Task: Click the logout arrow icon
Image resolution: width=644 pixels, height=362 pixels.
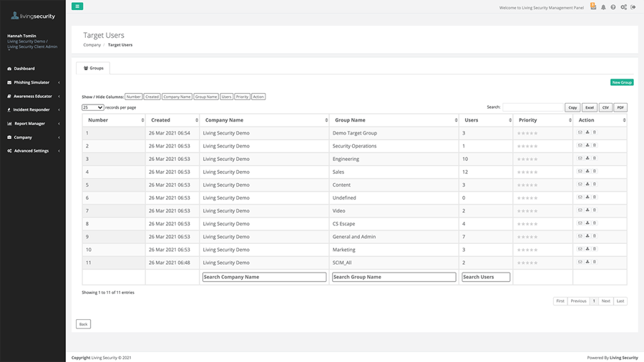Action: coord(633,7)
